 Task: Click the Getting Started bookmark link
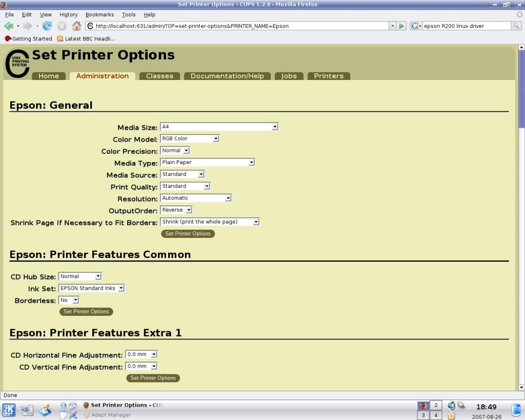point(29,38)
